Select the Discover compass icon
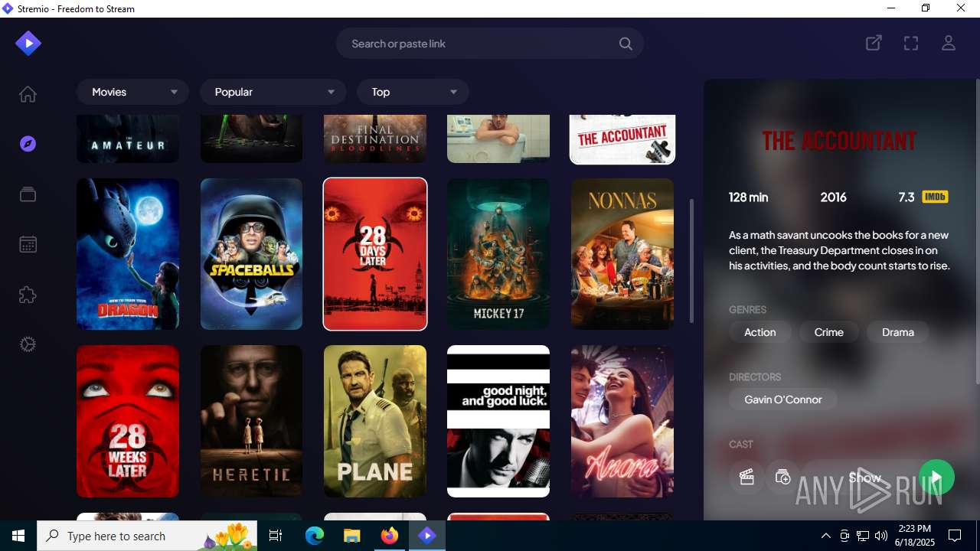Viewport: 980px width, 551px height. (28, 144)
